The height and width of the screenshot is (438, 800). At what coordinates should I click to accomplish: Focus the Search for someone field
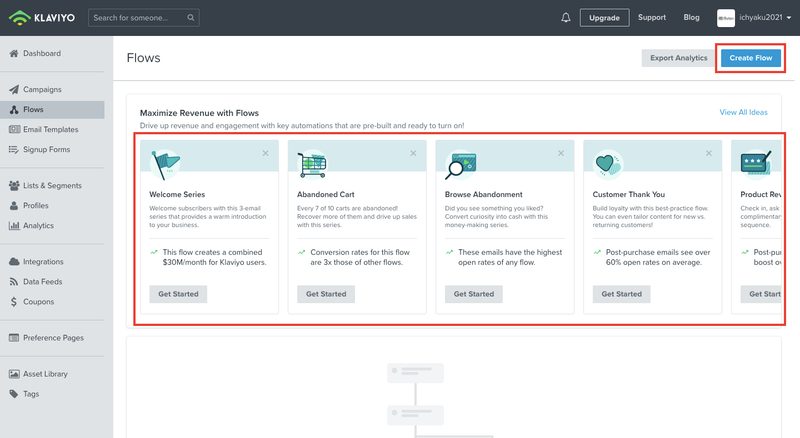tap(143, 18)
